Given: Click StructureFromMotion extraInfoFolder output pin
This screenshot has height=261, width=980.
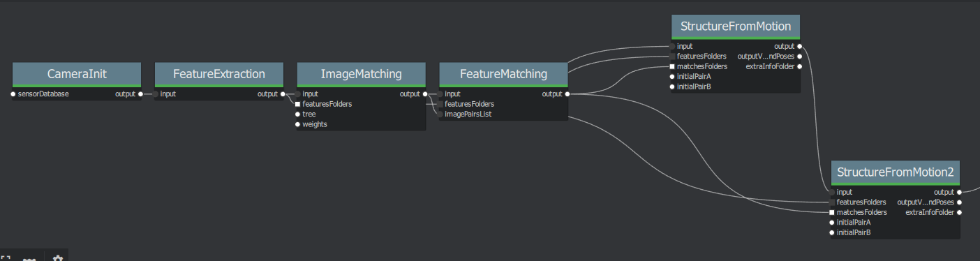Looking at the screenshot, I should tap(800, 66).
